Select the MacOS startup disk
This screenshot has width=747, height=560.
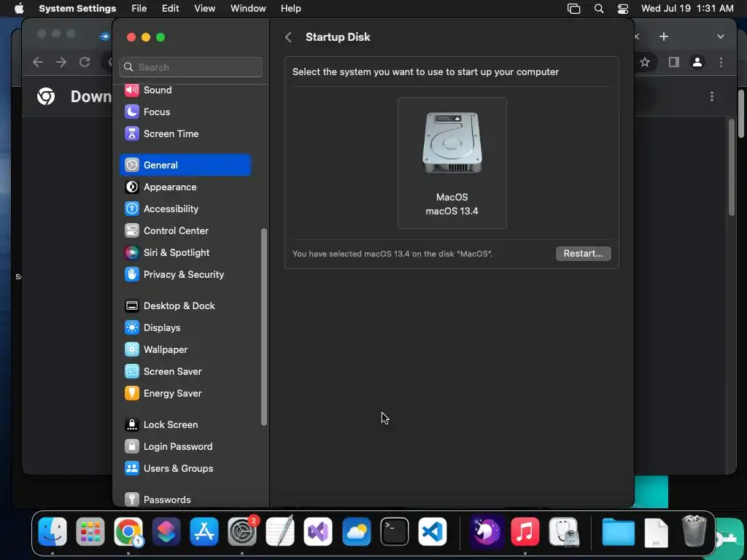[x=452, y=163]
